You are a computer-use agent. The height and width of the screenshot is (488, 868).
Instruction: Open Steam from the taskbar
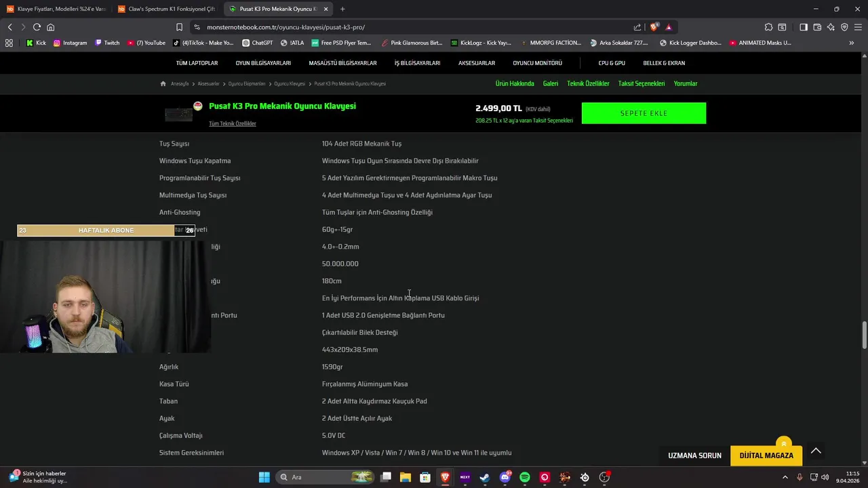coord(485,477)
